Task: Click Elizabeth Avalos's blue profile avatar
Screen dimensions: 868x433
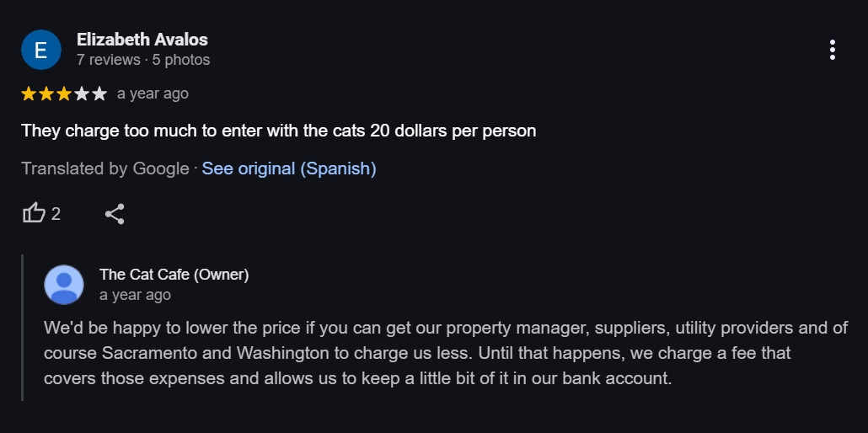Action: click(x=40, y=50)
